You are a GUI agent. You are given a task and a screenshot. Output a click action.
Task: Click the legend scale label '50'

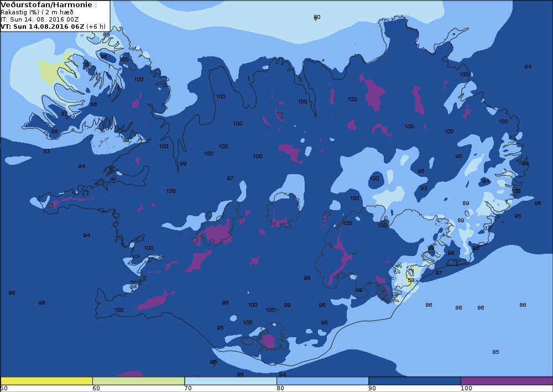(x=4, y=388)
